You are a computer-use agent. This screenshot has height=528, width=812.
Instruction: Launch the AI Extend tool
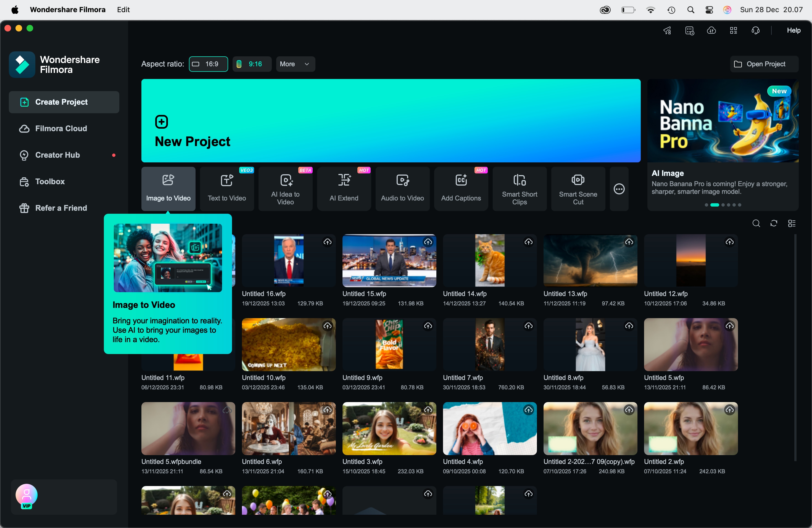pyautogui.click(x=344, y=189)
